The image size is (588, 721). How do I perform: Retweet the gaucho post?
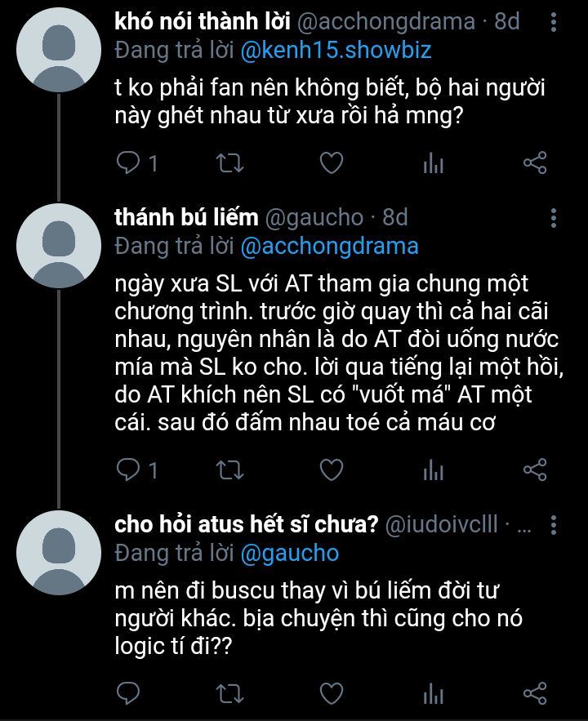[x=230, y=470]
